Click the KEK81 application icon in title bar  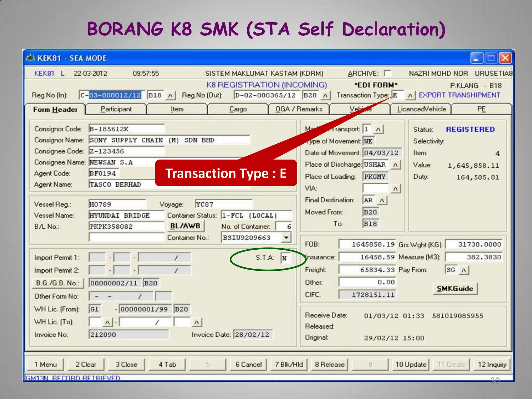tap(30, 58)
